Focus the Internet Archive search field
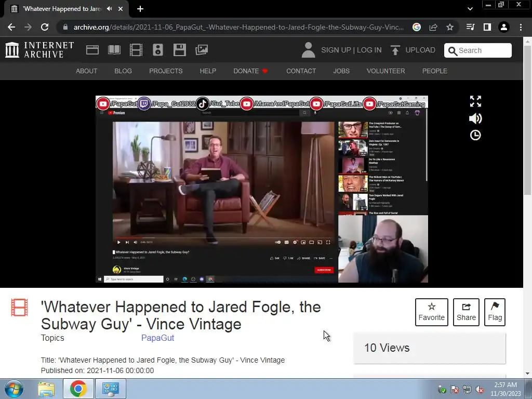 click(x=478, y=50)
